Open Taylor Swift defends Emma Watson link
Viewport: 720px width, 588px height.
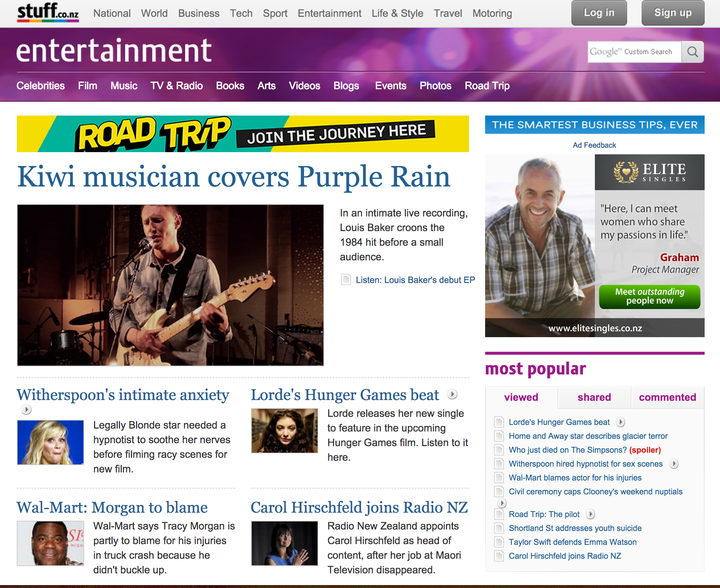(x=573, y=542)
